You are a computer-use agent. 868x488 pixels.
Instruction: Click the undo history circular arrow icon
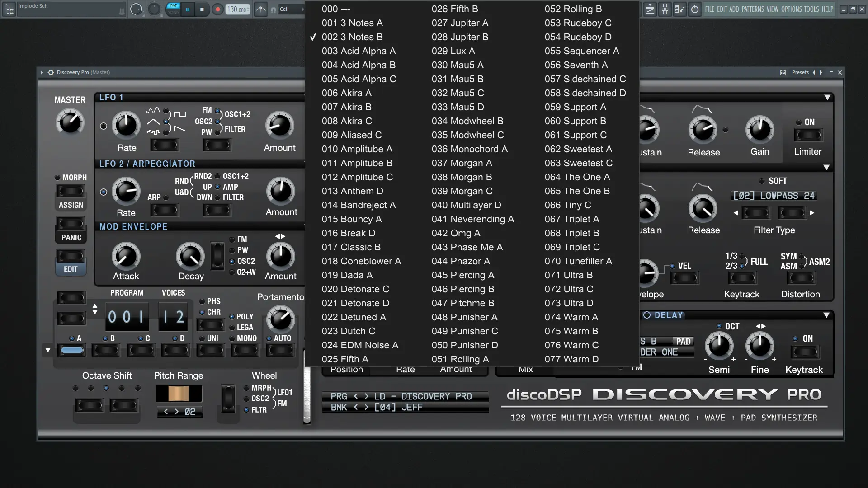695,9
